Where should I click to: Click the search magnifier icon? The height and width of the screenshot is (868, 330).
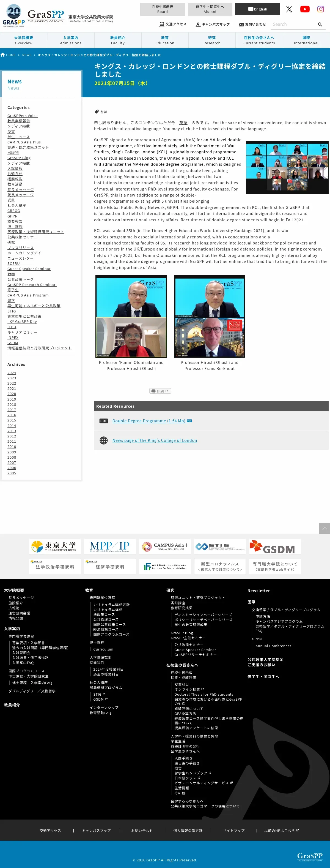320,24
